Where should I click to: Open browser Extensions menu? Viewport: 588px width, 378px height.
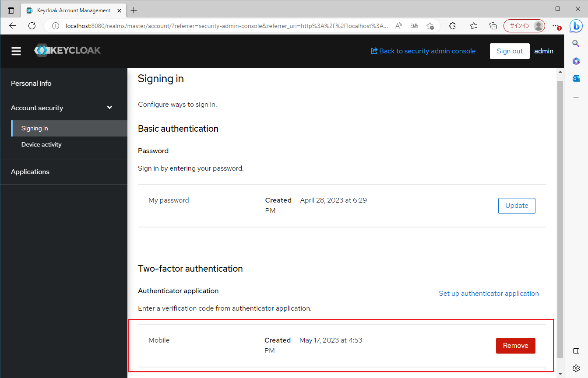point(452,26)
